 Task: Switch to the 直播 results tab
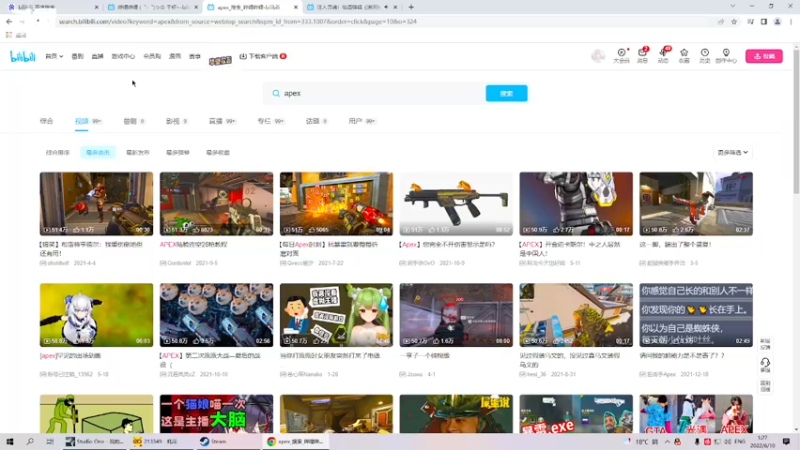[x=215, y=121]
